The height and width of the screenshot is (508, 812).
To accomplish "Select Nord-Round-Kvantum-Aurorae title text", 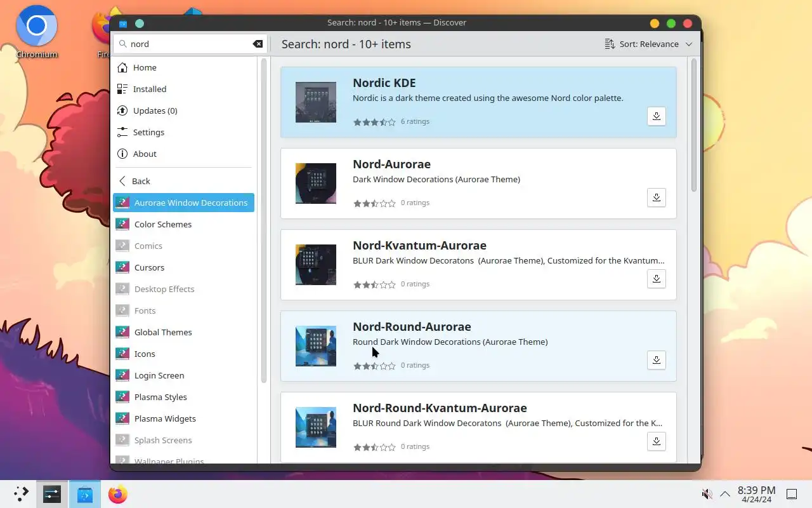I will coord(440,408).
